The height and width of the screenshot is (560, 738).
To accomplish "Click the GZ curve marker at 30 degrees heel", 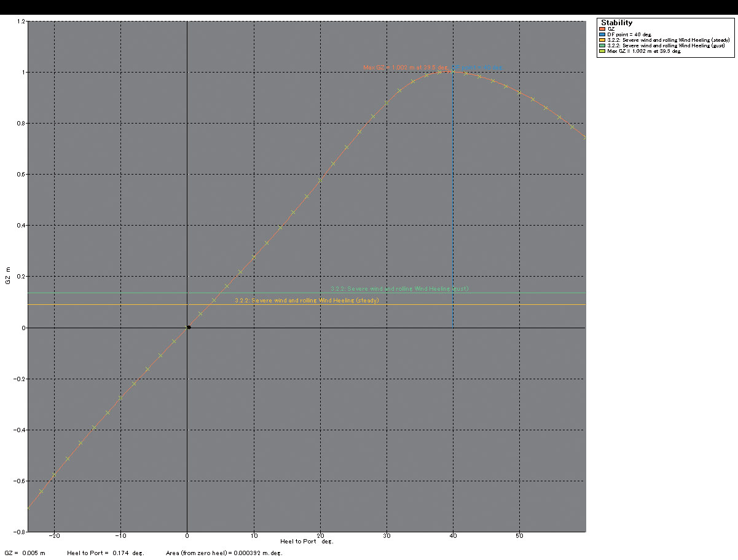I will pyautogui.click(x=387, y=103).
